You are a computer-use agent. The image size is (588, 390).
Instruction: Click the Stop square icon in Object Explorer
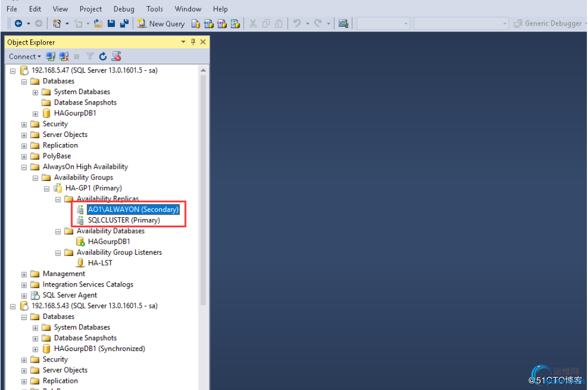[x=77, y=57]
